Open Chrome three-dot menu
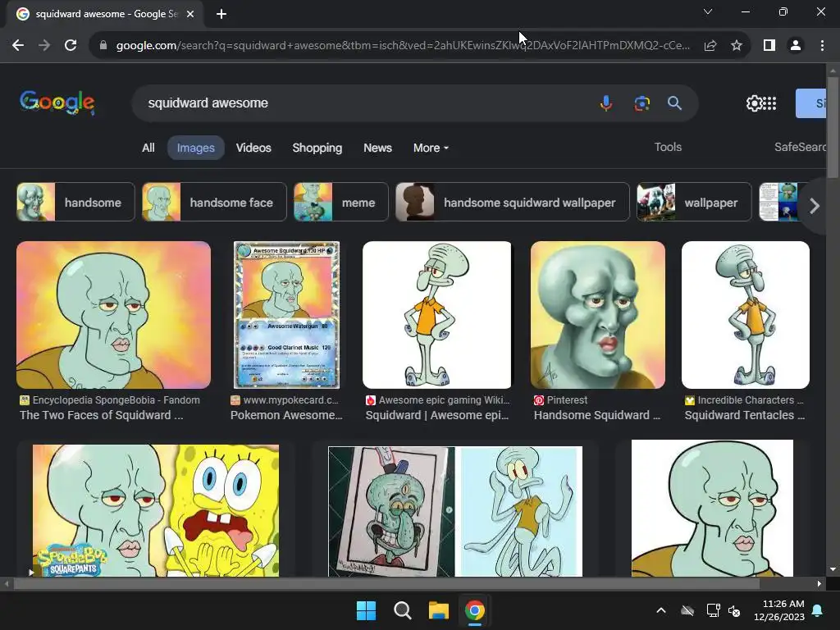 pyautogui.click(x=822, y=46)
